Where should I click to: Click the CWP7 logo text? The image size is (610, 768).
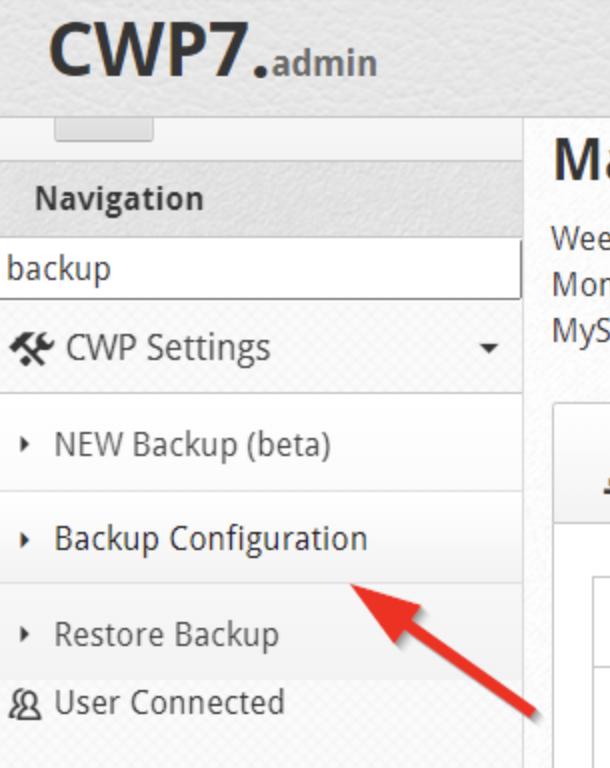coord(158,49)
